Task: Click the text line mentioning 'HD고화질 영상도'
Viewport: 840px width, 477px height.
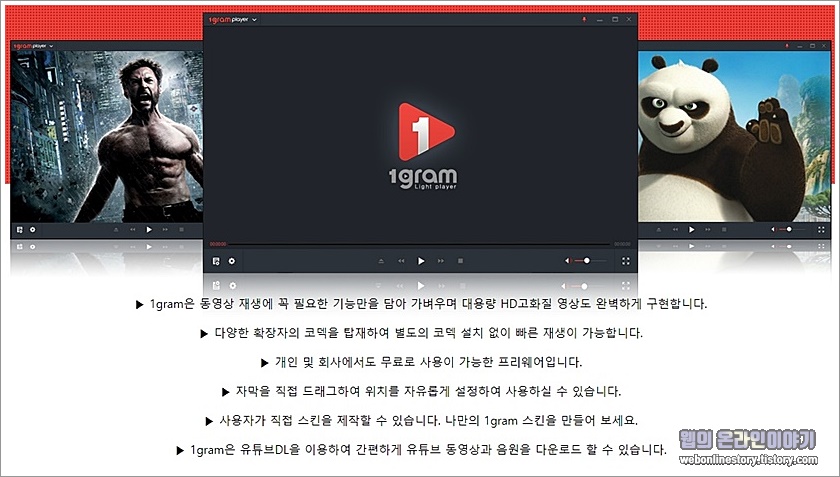Action: click(422, 304)
